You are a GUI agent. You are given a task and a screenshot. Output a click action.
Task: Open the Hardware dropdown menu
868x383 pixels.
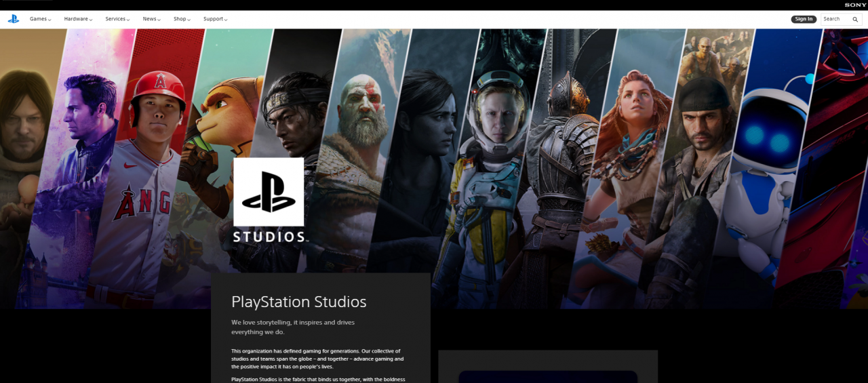[78, 19]
